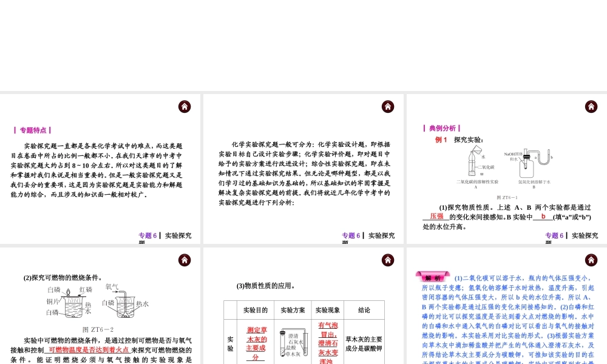
Task: Click the 实验 row header cell
Action: click(x=230, y=343)
